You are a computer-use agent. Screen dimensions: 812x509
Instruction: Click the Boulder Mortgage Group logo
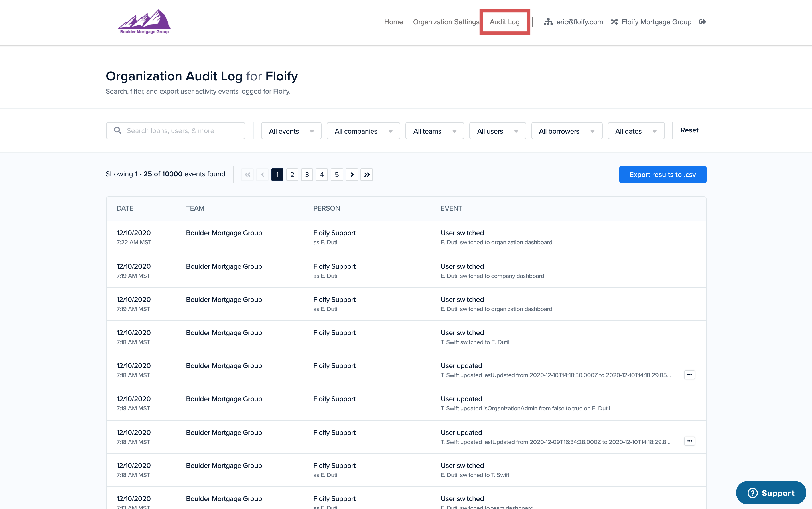(x=144, y=22)
